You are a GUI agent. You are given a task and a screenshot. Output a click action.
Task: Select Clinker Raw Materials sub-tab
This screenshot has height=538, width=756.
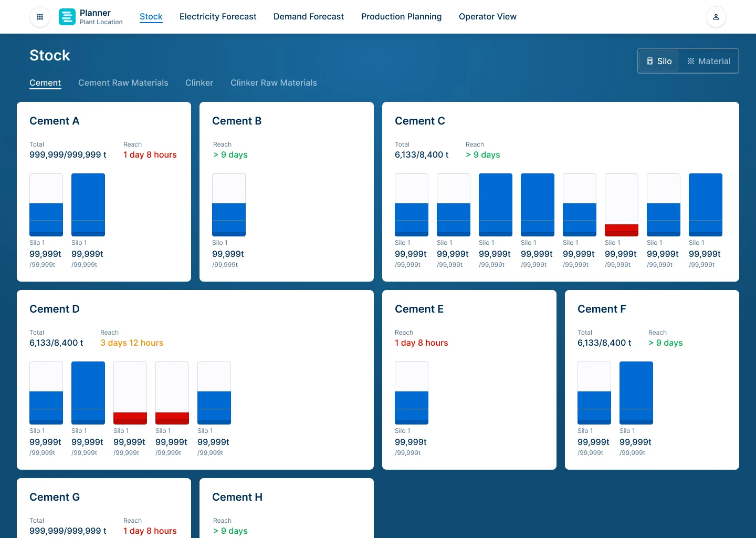click(274, 83)
